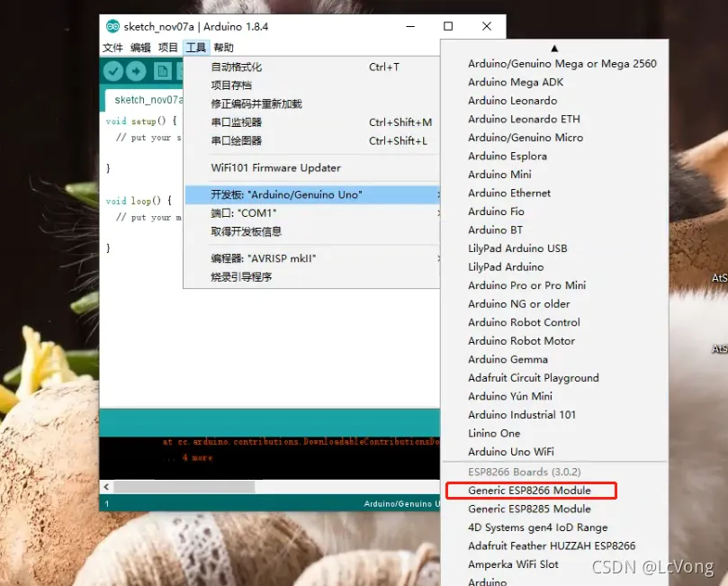The height and width of the screenshot is (586, 728).
Task: Click the Verify checkmark toolbar icon
Action: (x=113, y=71)
